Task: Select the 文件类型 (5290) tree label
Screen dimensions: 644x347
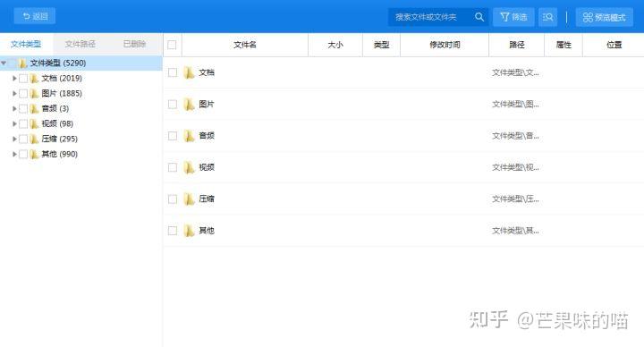Action: [x=58, y=63]
